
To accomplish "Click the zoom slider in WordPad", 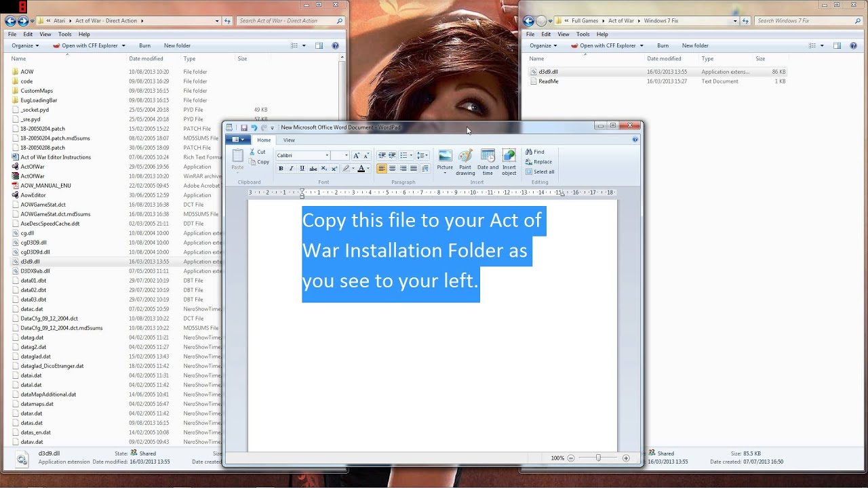I will [598, 458].
